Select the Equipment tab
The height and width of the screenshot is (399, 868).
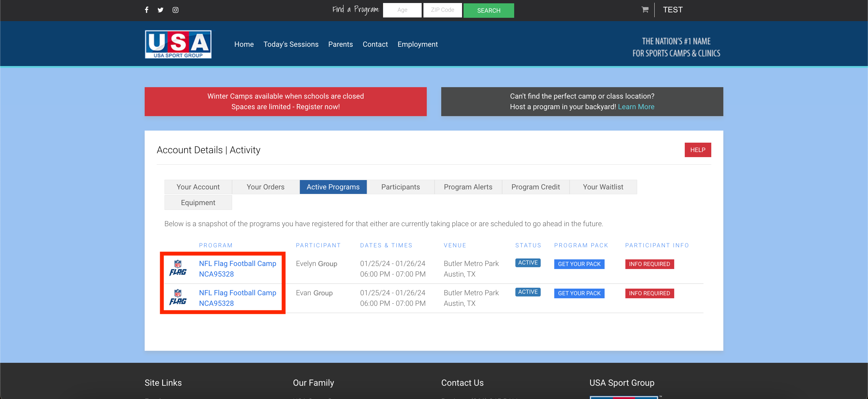coord(198,203)
